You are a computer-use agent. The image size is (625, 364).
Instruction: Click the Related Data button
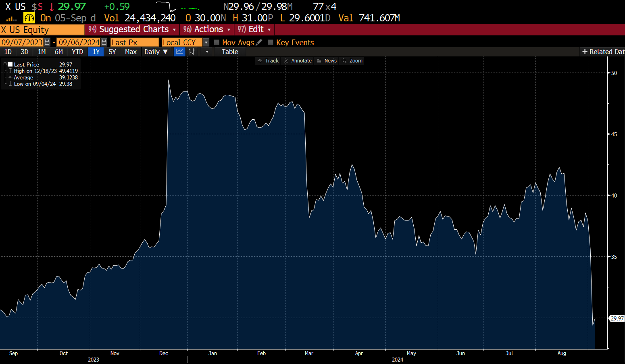[603, 52]
